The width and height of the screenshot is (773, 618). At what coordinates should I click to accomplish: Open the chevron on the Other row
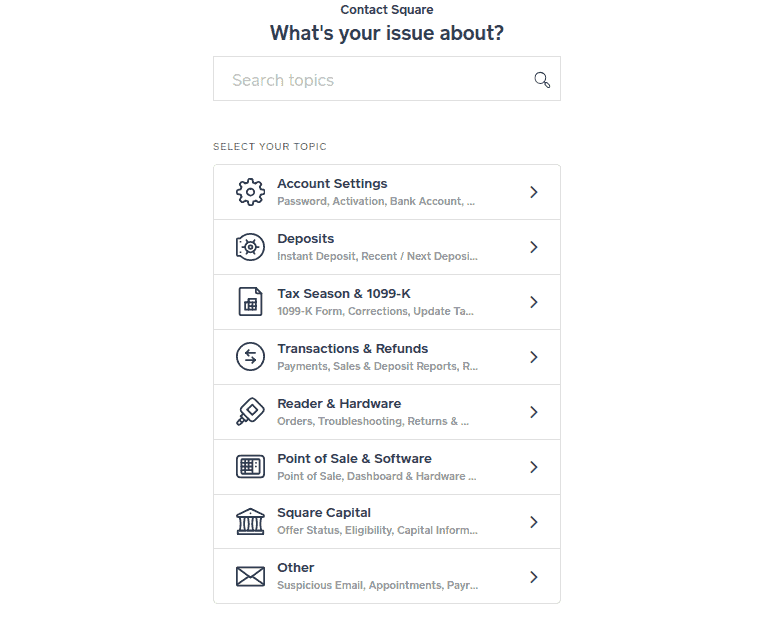click(x=533, y=577)
